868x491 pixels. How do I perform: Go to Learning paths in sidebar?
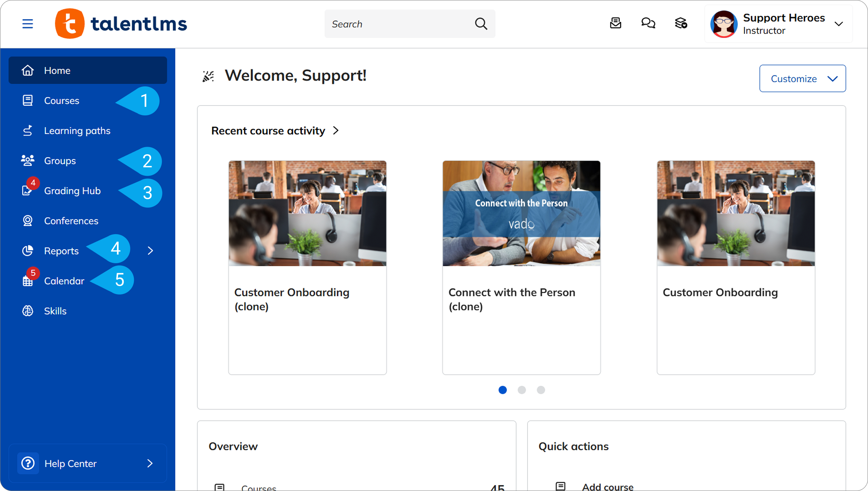pos(77,131)
